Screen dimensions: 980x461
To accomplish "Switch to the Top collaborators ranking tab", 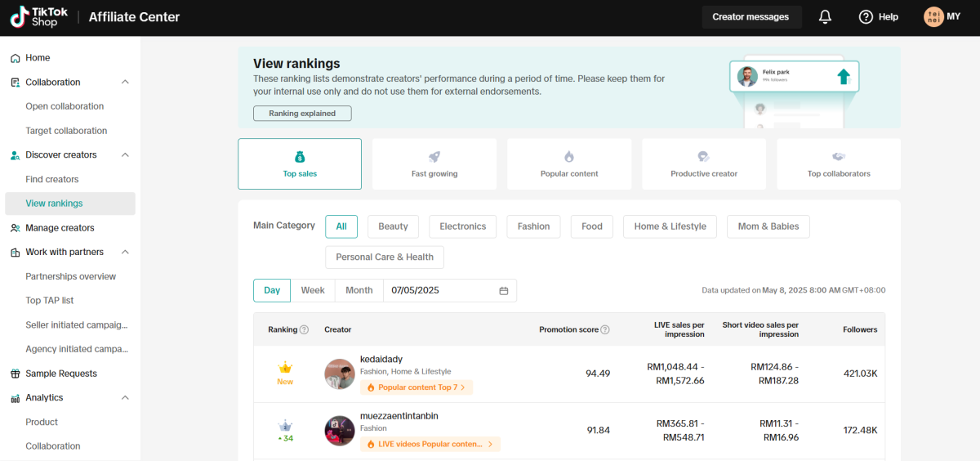I will (839, 164).
